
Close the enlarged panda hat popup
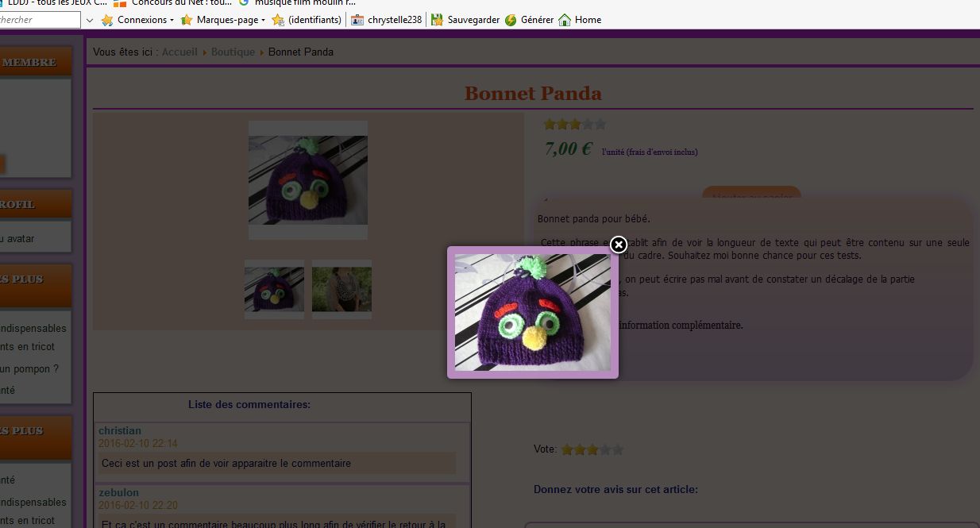click(x=619, y=245)
